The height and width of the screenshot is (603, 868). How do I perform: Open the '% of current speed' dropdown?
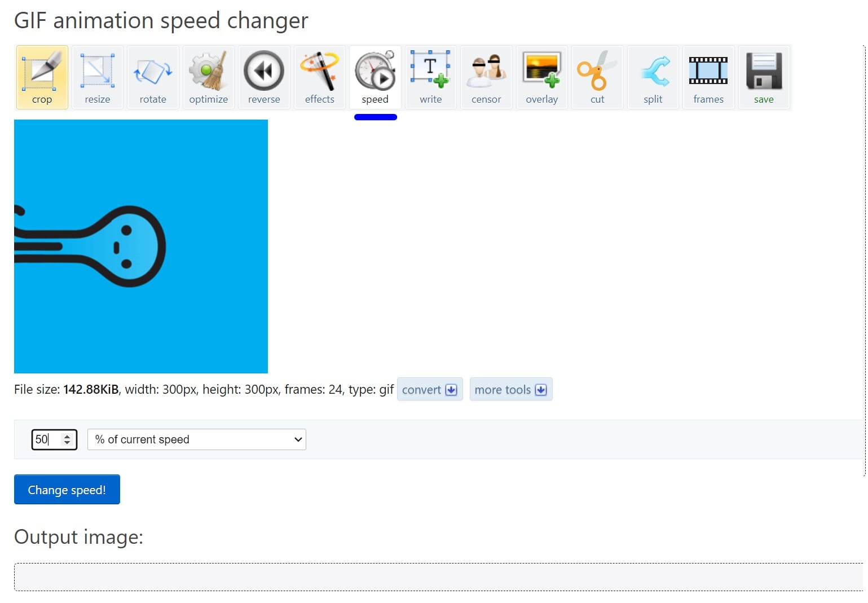(x=197, y=439)
